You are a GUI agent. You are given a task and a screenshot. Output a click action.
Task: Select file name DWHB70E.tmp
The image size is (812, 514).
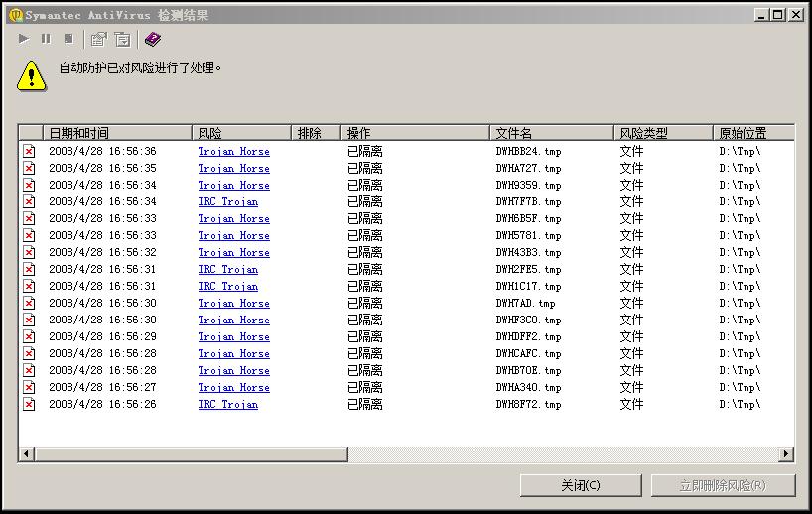click(529, 371)
